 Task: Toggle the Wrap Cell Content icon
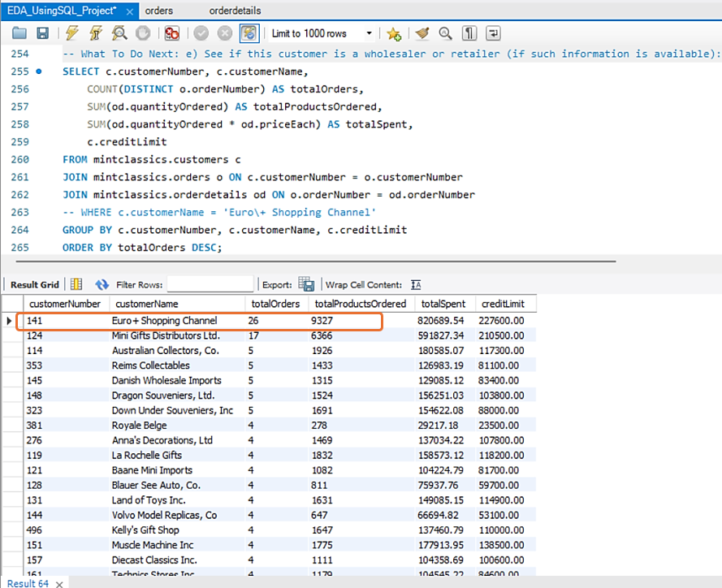pyautogui.click(x=416, y=284)
